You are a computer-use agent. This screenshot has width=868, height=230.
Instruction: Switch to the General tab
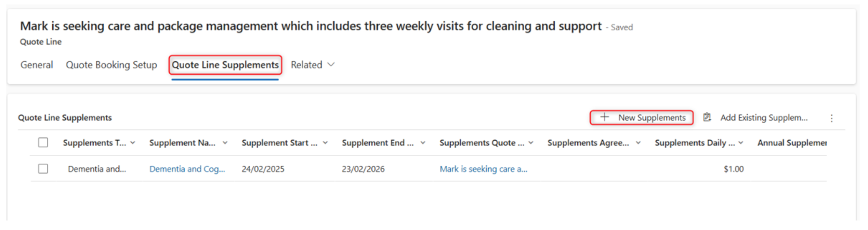pos(37,65)
